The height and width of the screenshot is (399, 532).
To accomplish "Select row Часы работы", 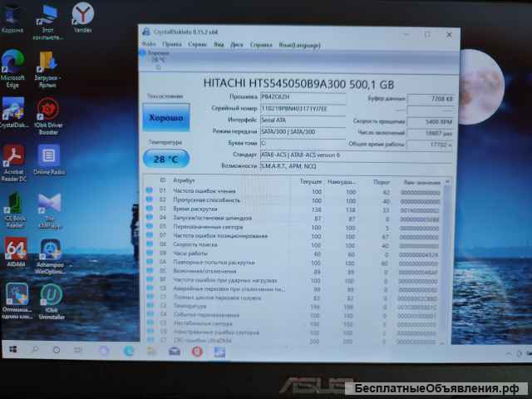I will pos(293,254).
